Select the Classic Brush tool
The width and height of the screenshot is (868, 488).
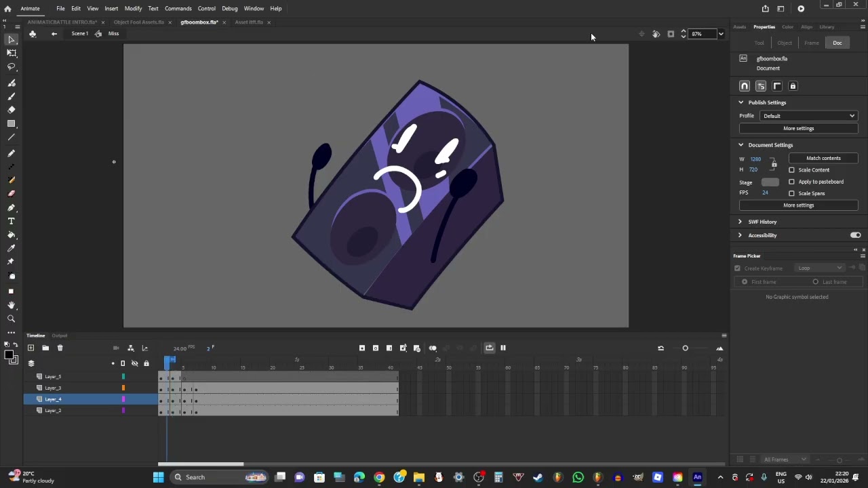[x=12, y=96]
